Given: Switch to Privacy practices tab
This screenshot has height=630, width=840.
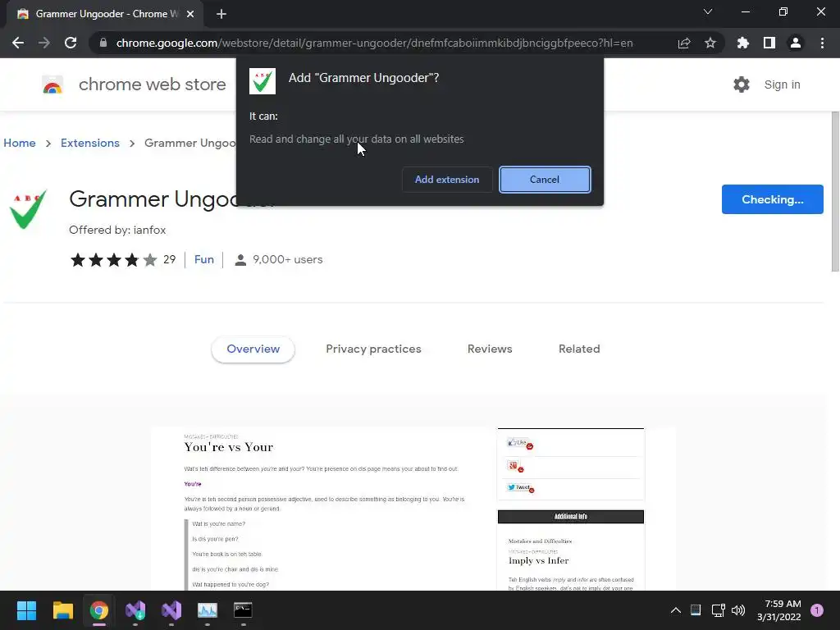Looking at the screenshot, I should [373, 349].
